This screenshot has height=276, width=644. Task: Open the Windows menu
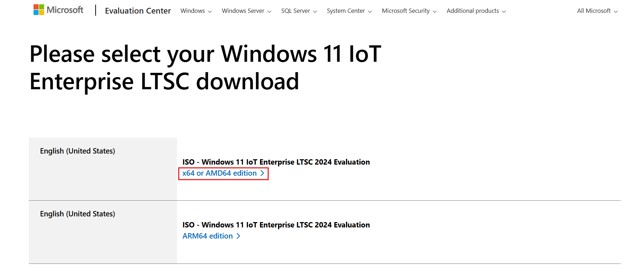coord(193,11)
